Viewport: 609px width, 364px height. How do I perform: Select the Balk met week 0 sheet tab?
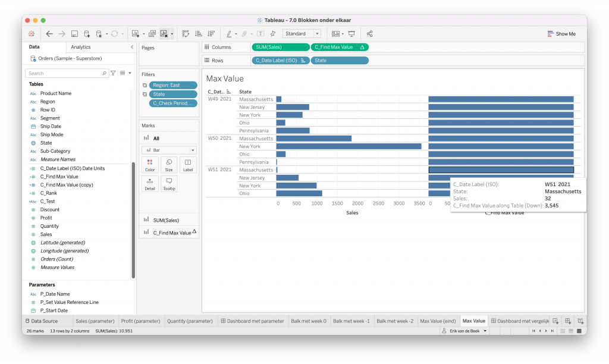[x=309, y=321]
